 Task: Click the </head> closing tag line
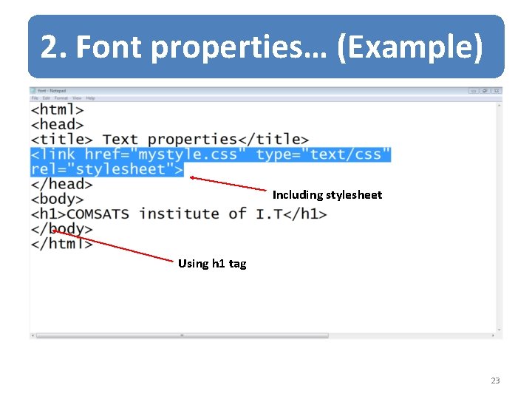[x=62, y=184]
